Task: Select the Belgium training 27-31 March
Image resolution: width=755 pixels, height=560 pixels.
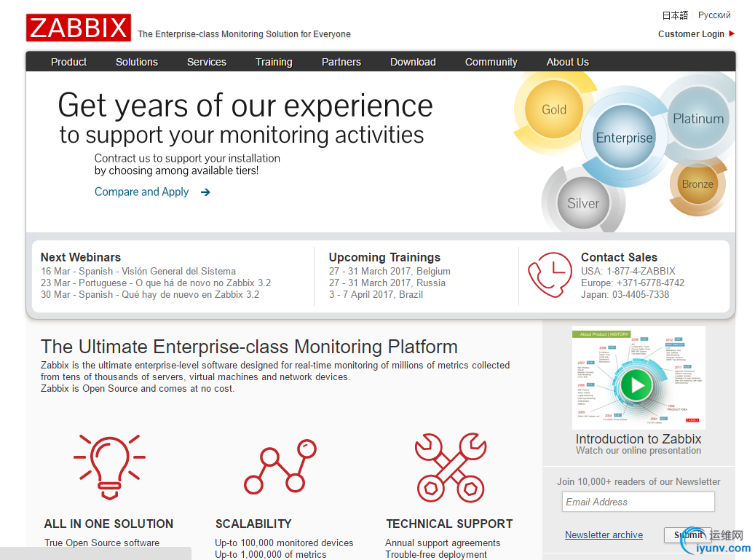Action: 390,271
